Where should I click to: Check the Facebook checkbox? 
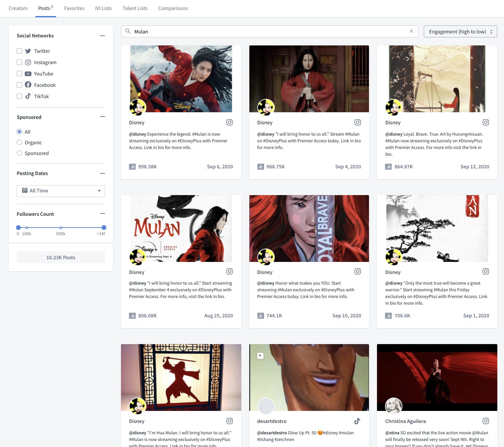point(19,85)
